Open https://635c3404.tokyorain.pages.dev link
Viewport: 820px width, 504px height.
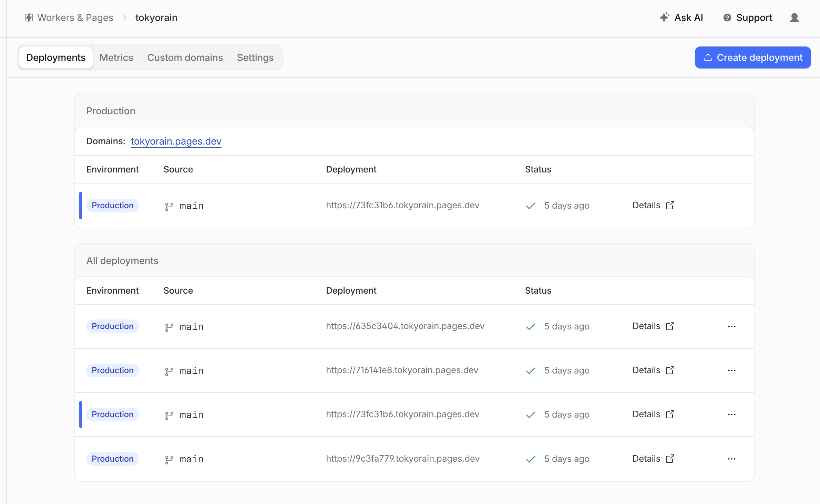pos(405,326)
